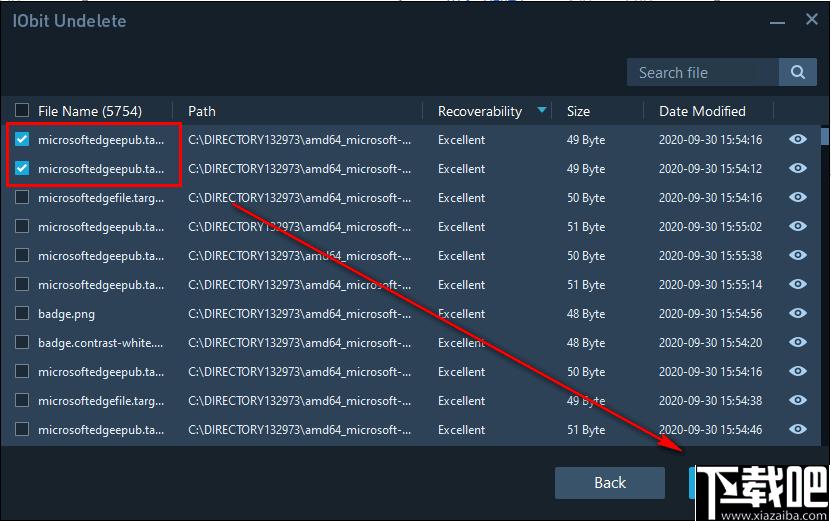Select checkbox for file modified 15:55:38
Screen dimensions: 831x521
(22, 255)
